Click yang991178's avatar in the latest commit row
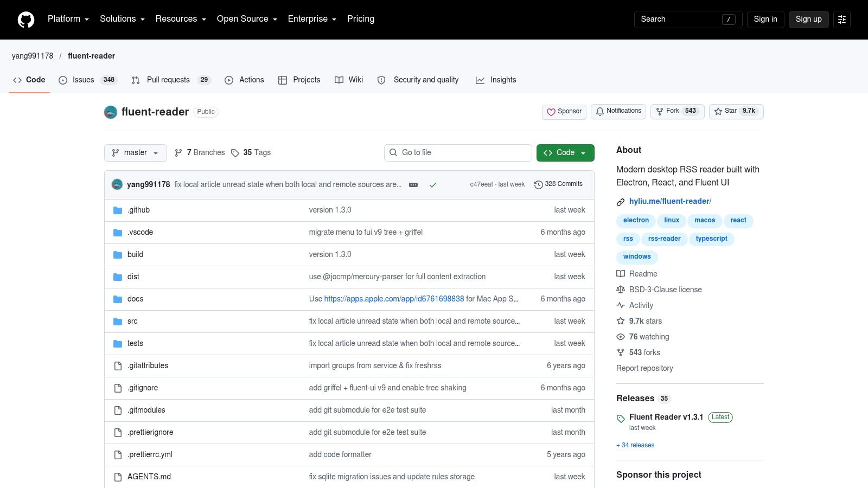The height and width of the screenshot is (488, 868). 117,184
